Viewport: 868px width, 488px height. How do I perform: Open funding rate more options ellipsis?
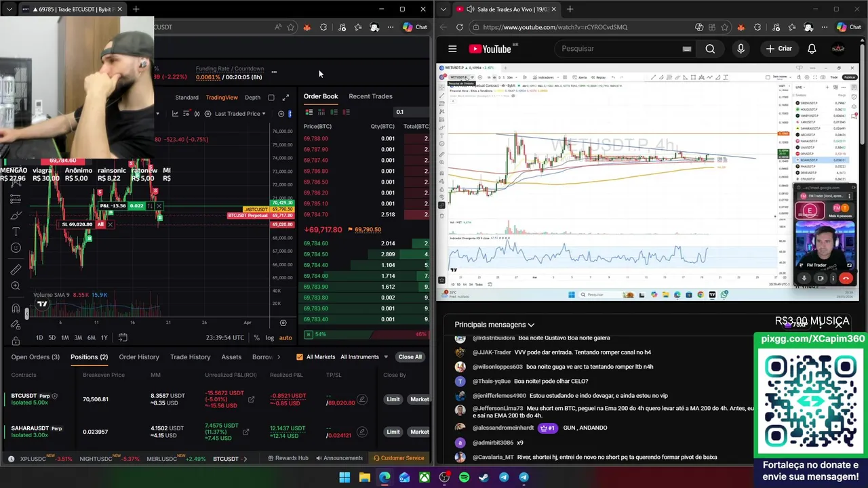pos(274,72)
